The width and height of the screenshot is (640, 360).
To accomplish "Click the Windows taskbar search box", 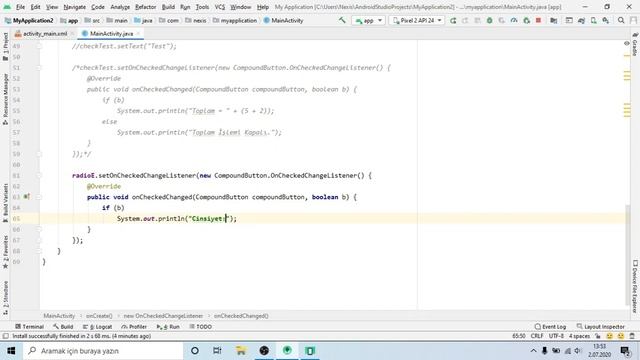I will click(x=103, y=351).
